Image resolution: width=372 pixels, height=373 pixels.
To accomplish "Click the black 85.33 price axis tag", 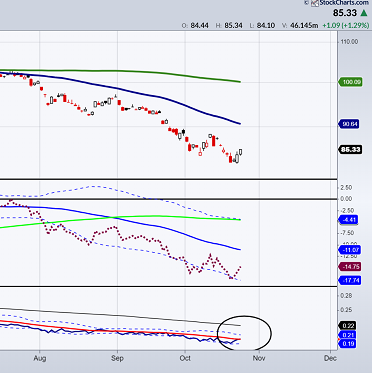I will pyautogui.click(x=351, y=150).
